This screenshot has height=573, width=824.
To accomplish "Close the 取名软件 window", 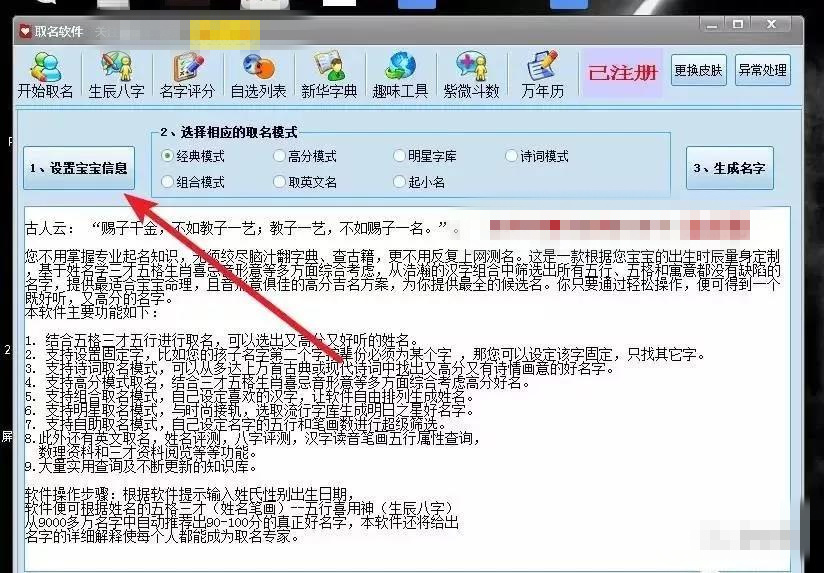I will pyautogui.click(x=771, y=25).
